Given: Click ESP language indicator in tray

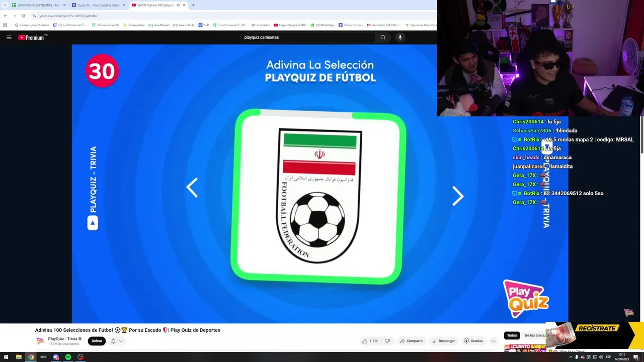Looking at the screenshot, I should (x=608, y=357).
